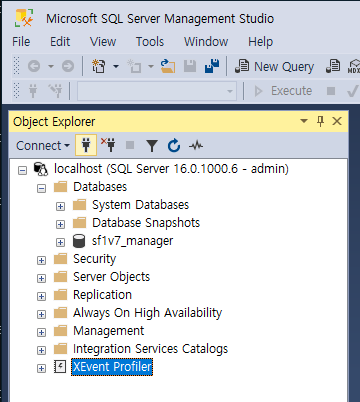Click the Add New Item icon
The height and width of the screenshot is (402, 360).
pos(134,66)
